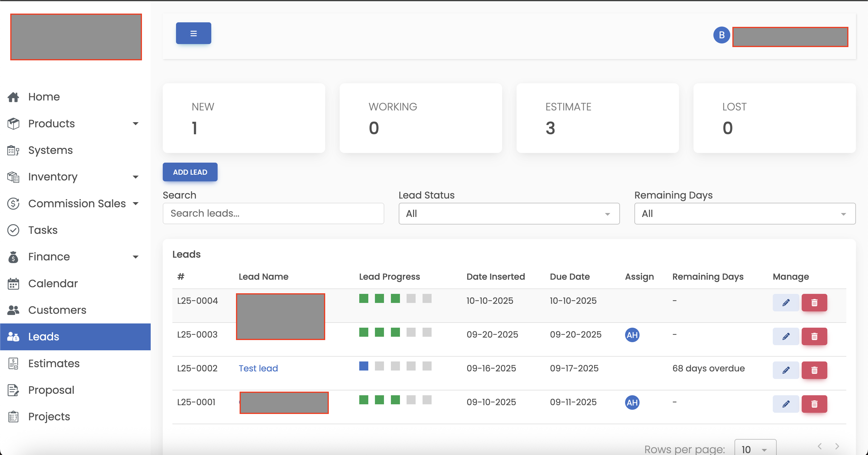Open the pencil edit icon for lead L25-0002
Image resolution: width=868 pixels, height=455 pixels.
(785, 370)
